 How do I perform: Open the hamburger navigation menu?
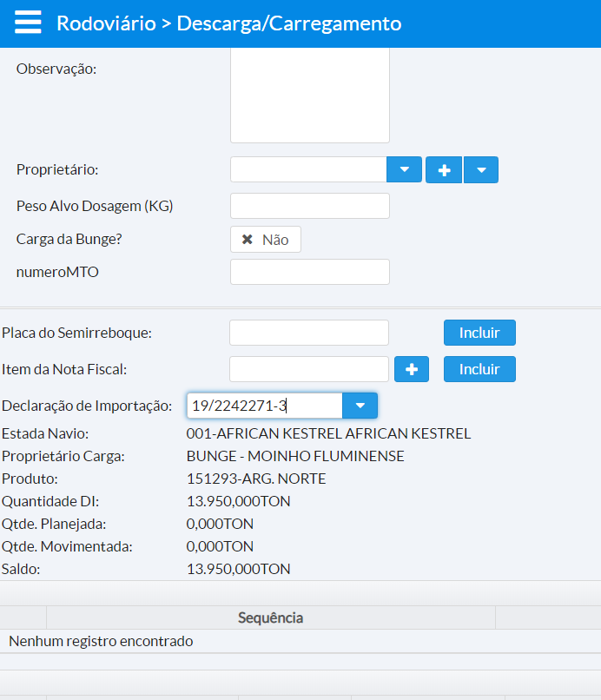pyautogui.click(x=28, y=23)
